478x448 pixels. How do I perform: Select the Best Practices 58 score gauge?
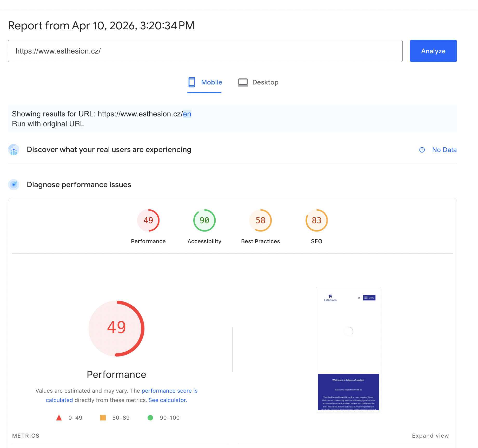pyautogui.click(x=260, y=220)
